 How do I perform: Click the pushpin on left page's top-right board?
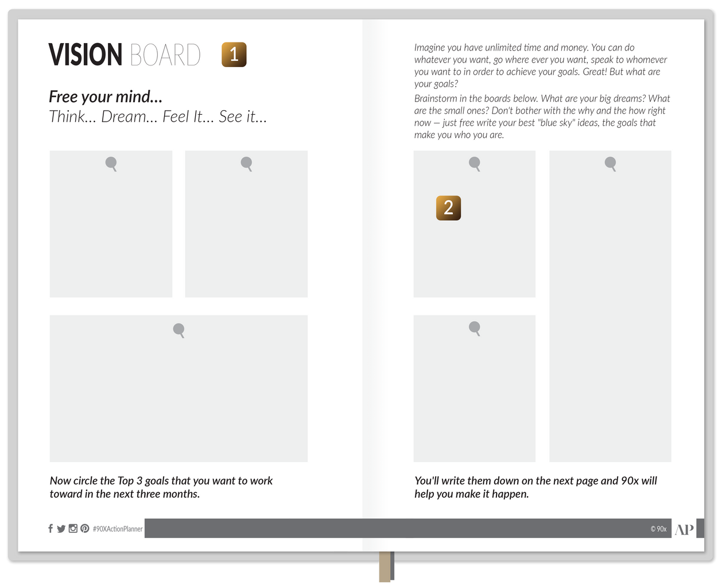247,164
